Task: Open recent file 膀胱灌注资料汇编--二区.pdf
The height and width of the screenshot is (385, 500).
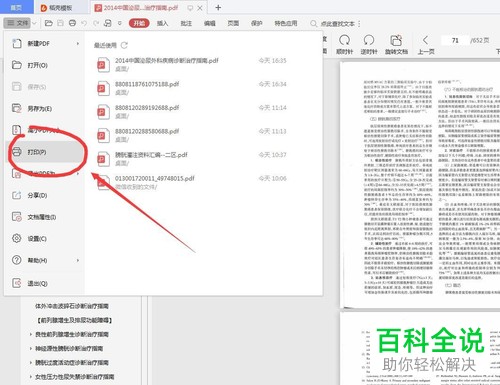Action: coord(192,159)
